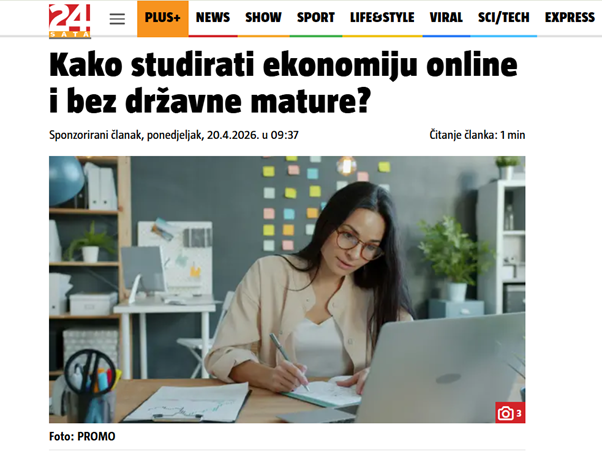602x452 pixels.
Task: Go to the PLUS+ section
Action: tap(163, 18)
